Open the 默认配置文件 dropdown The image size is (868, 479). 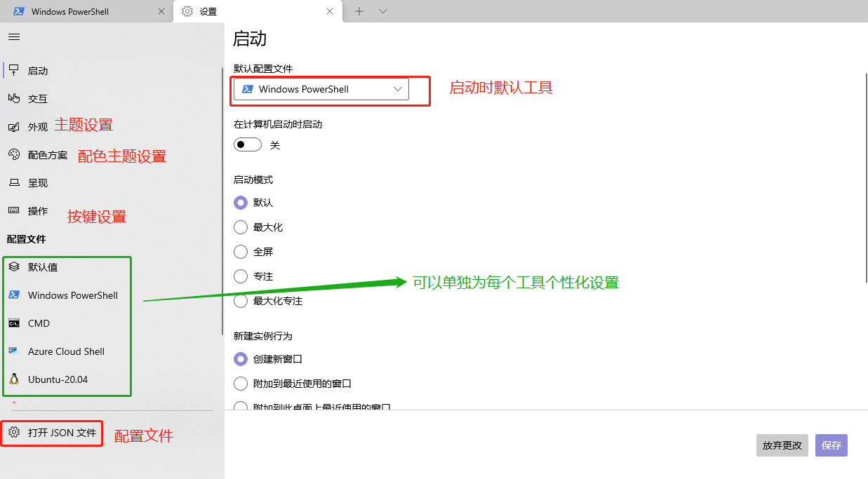(x=321, y=89)
